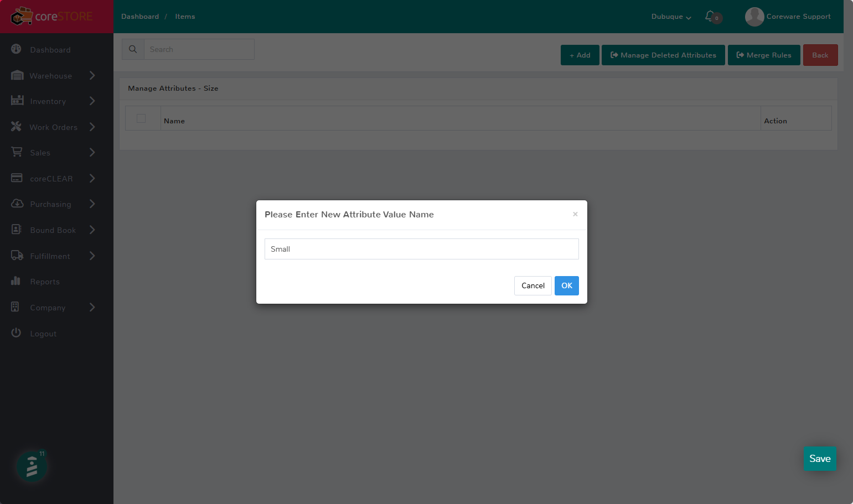Click the Reports bar chart icon
The width and height of the screenshot is (853, 504).
[15, 281]
